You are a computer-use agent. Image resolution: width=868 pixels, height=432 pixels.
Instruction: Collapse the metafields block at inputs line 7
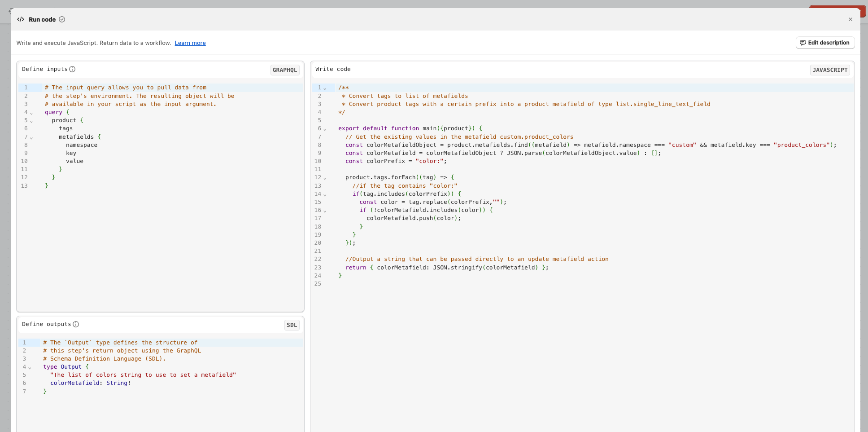pyautogui.click(x=31, y=137)
